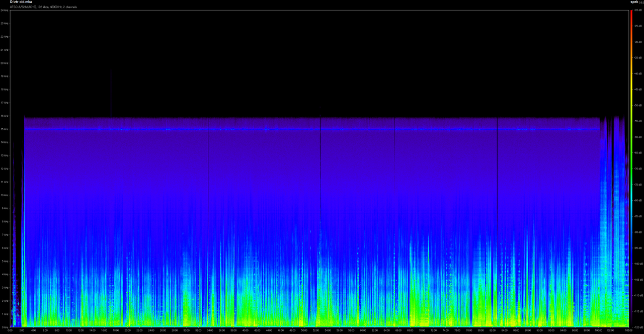This screenshot has width=644, height=334.
Task: Click the '5 kHz' frequency label
Action: click(5, 261)
